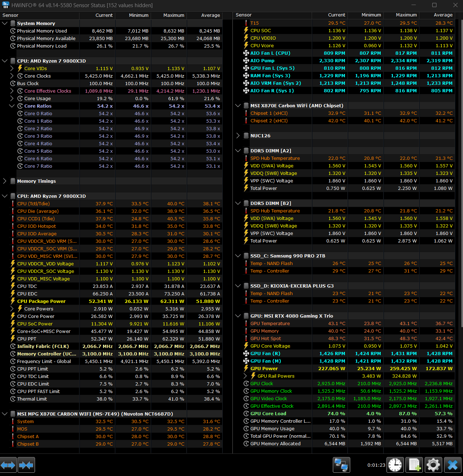This screenshot has height=476, width=463.
Task: Click the shrink layout inward arrows button
Action: coord(26,465)
